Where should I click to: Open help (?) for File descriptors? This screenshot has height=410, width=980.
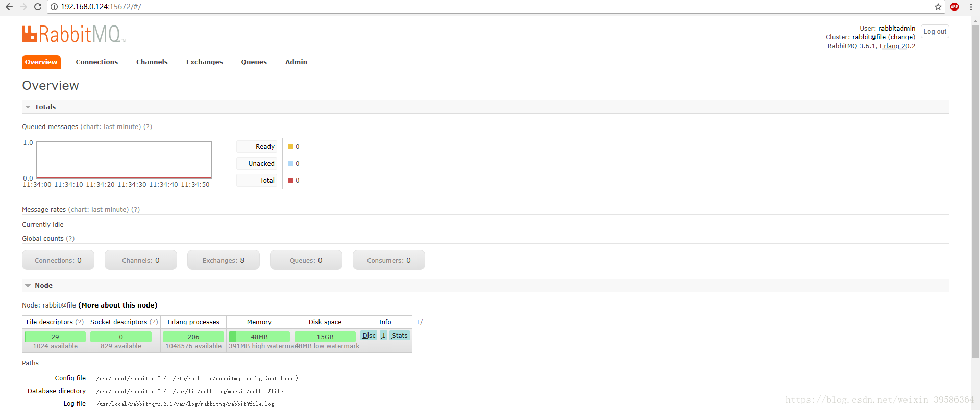pyautogui.click(x=80, y=322)
